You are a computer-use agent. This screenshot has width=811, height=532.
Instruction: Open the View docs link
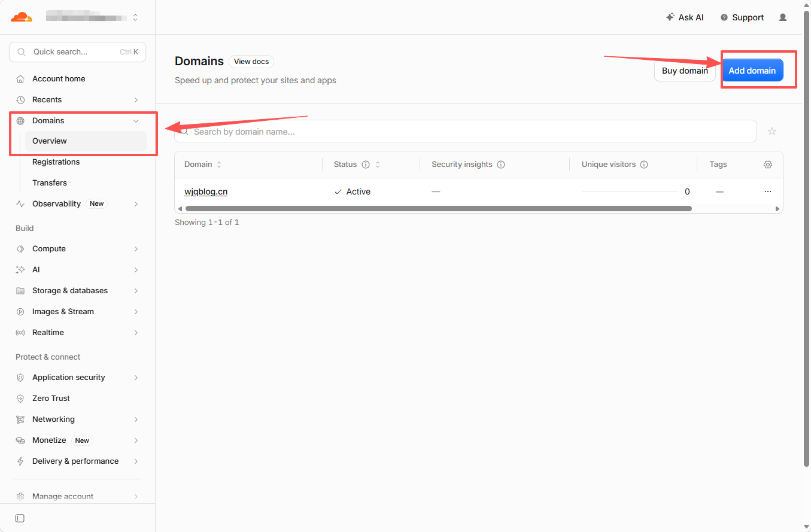tap(251, 62)
